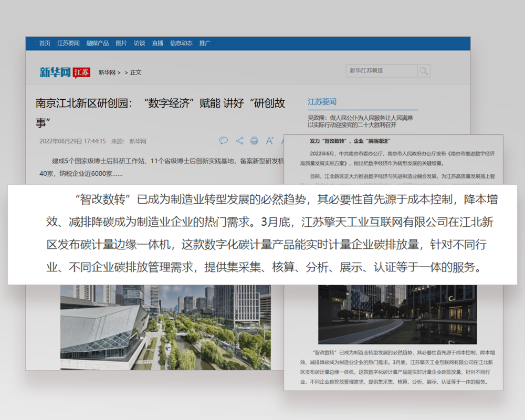Click the paragraph starting 目前，江北新区
Screen dimensions: 525x420
pos(397,179)
